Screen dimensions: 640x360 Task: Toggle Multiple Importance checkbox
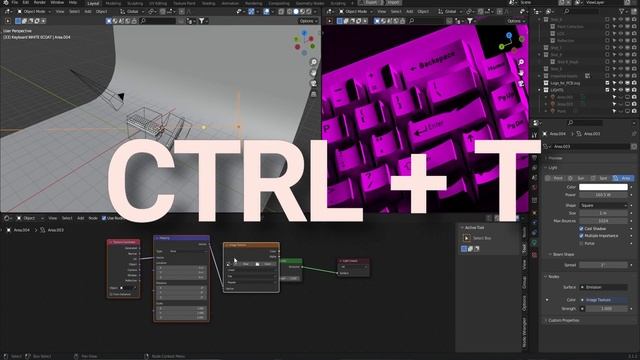581,236
